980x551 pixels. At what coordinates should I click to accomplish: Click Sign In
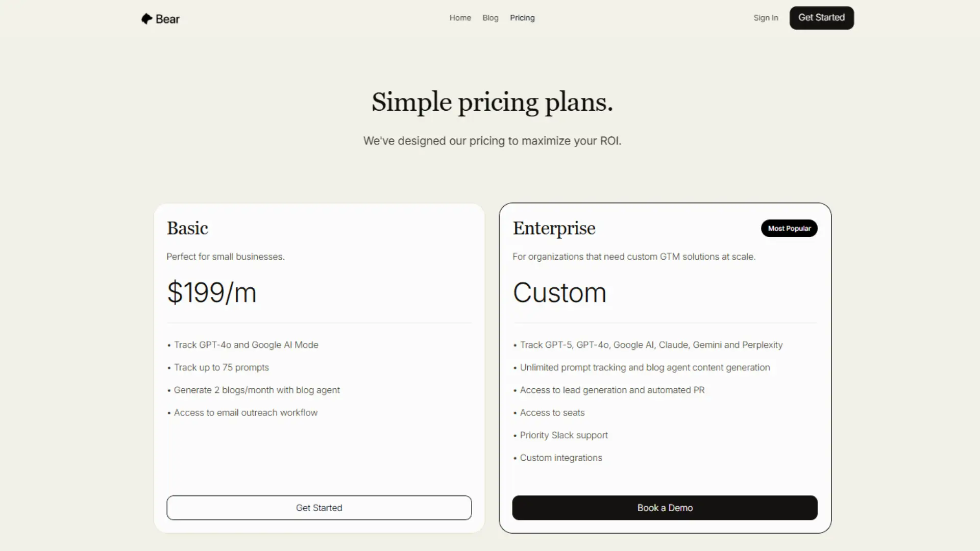(765, 18)
